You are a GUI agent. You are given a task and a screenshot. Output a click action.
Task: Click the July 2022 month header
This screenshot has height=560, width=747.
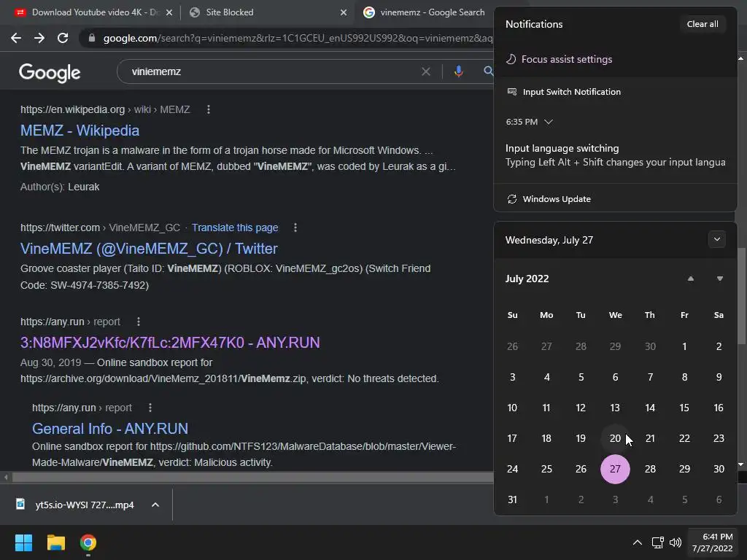click(527, 279)
